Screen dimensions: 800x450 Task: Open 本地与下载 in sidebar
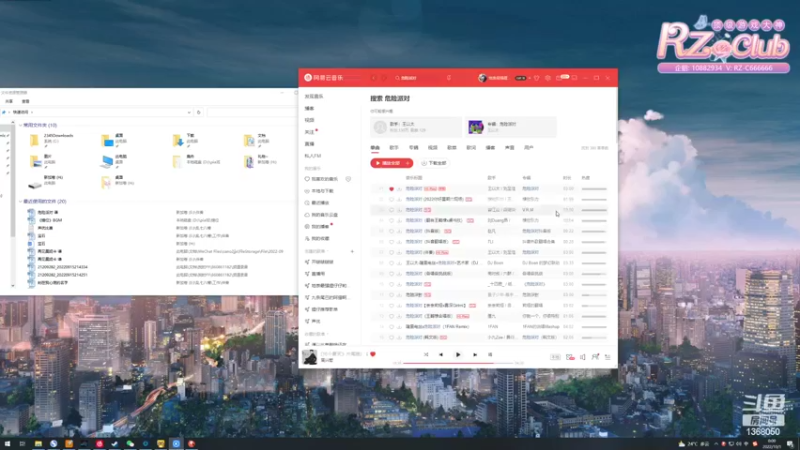(319, 191)
